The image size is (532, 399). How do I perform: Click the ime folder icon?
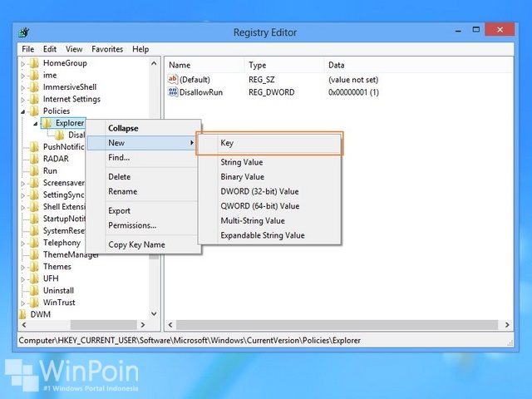[34, 75]
